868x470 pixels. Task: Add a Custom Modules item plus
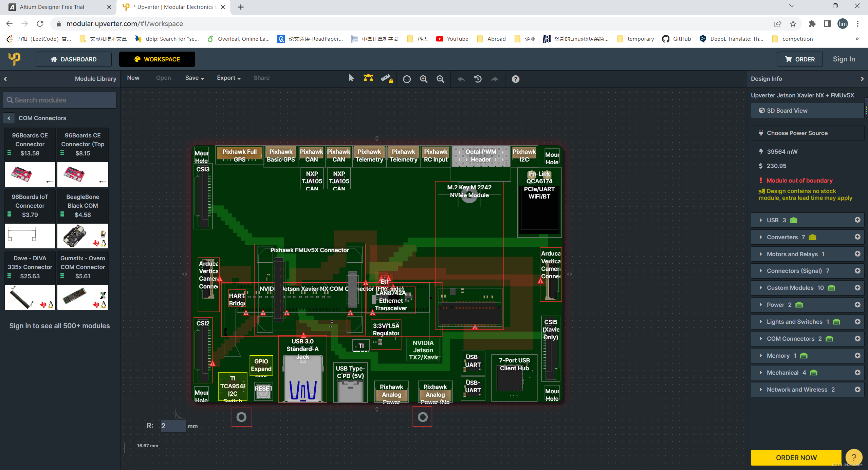857,287
